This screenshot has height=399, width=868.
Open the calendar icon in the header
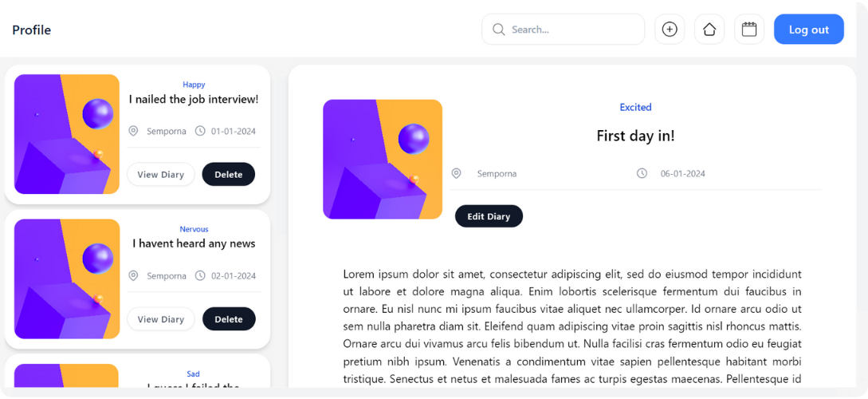[749, 30]
